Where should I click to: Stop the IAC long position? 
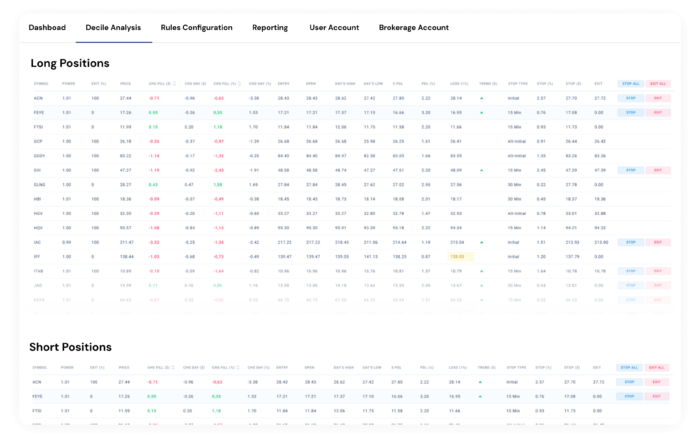click(x=631, y=242)
